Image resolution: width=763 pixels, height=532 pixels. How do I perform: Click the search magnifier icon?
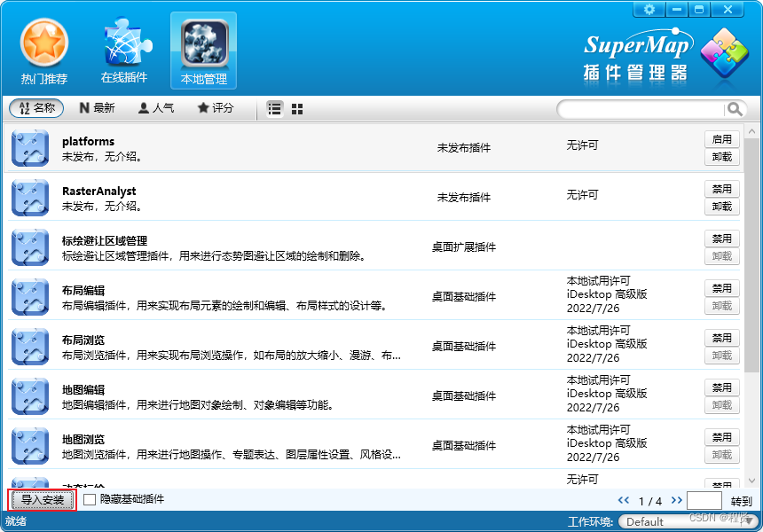point(735,108)
